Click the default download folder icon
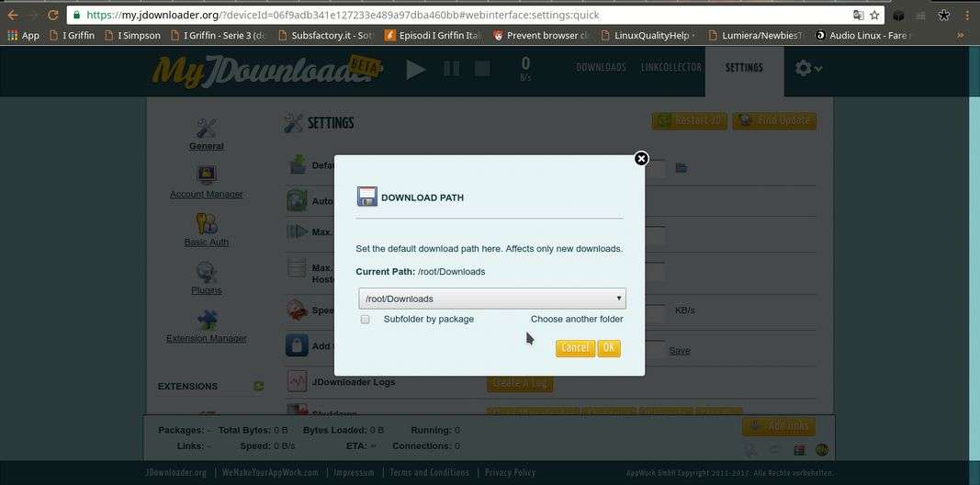The image size is (980, 485). coord(297,165)
